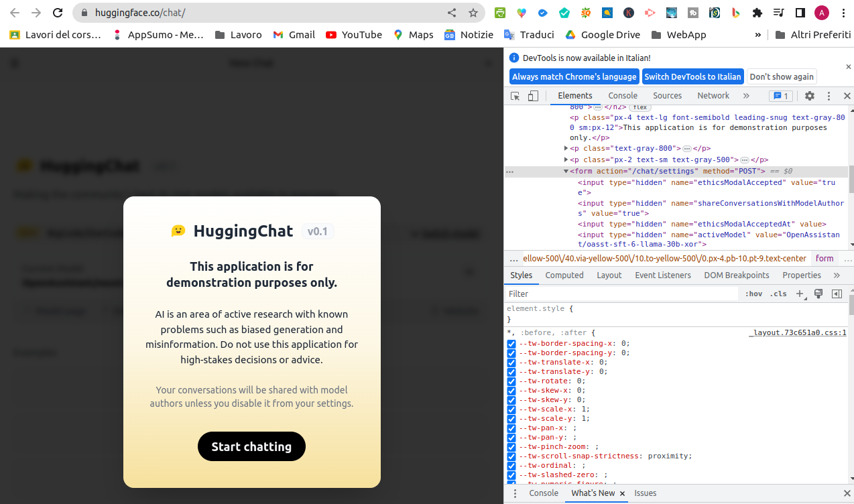854x504 pixels.
Task: Collapse the form action="/chat/settings" element
Action: 566,171
